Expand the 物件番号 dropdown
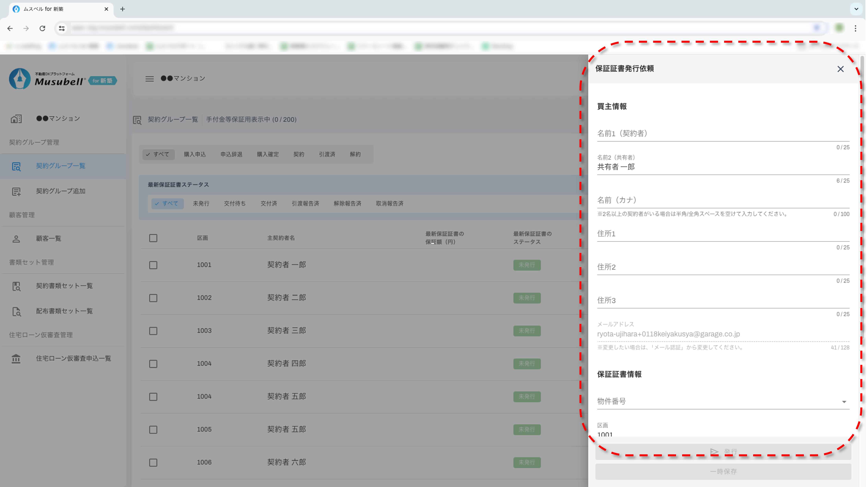This screenshot has height=487, width=868. click(x=844, y=401)
